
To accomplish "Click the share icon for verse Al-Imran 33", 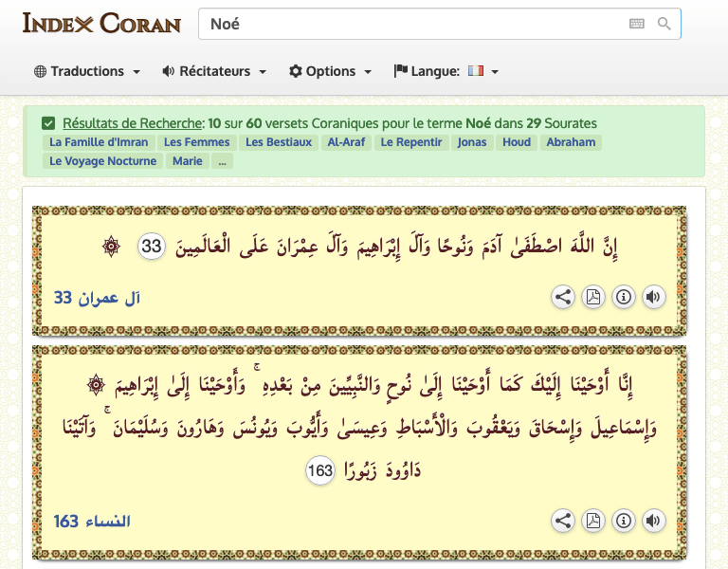I will point(563,297).
